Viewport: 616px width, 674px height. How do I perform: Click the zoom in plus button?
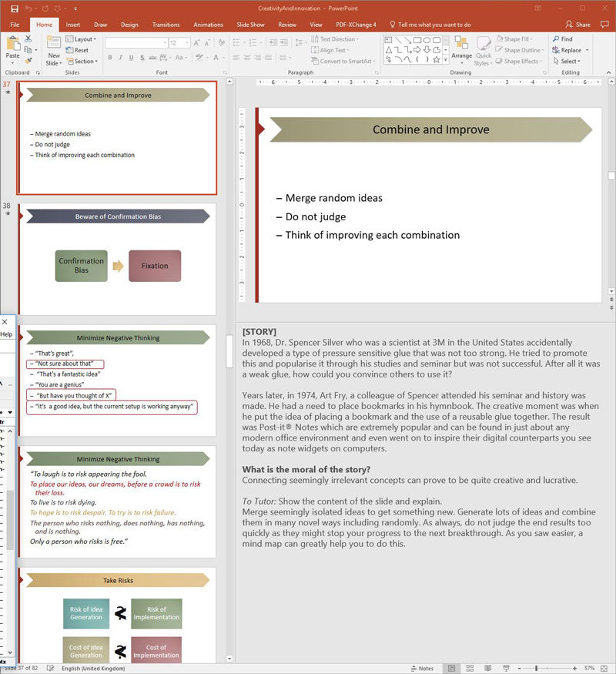tap(574, 668)
